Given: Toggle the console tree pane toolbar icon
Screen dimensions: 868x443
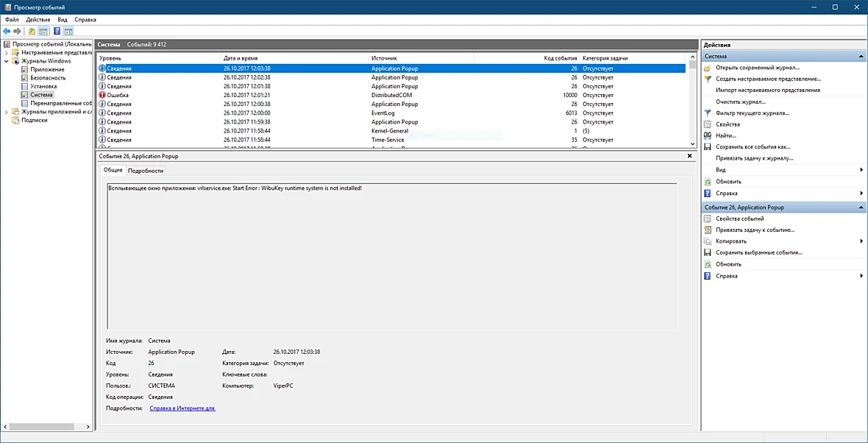Looking at the screenshot, I should pyautogui.click(x=43, y=31).
